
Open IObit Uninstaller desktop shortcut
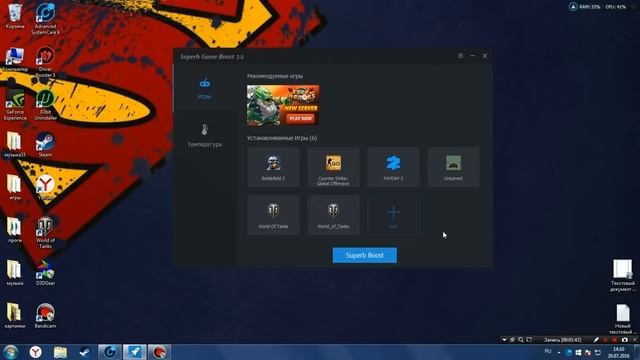(45, 105)
